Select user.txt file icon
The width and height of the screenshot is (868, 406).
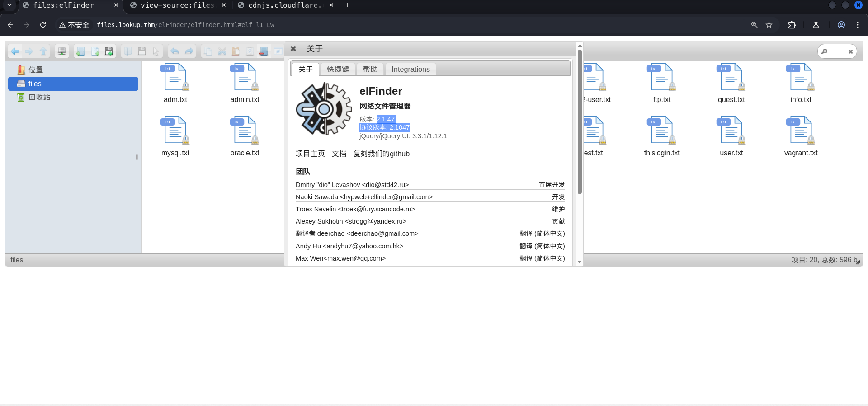[x=731, y=131]
